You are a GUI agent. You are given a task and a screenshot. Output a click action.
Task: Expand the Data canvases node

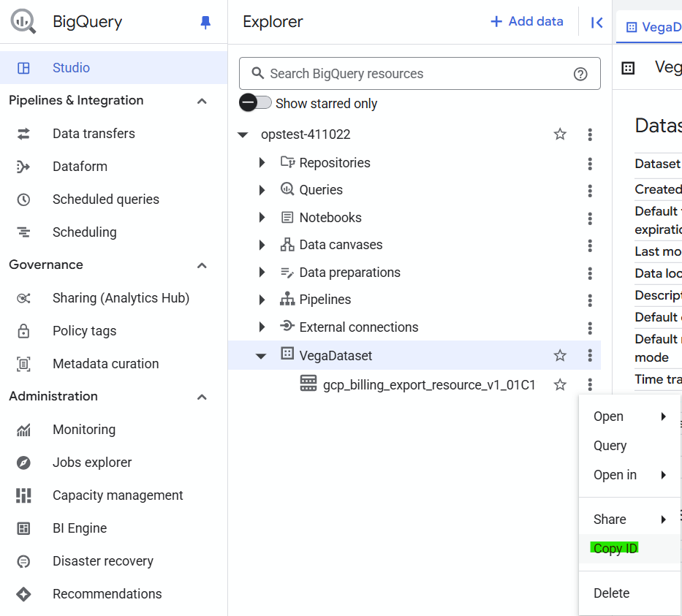tap(262, 245)
